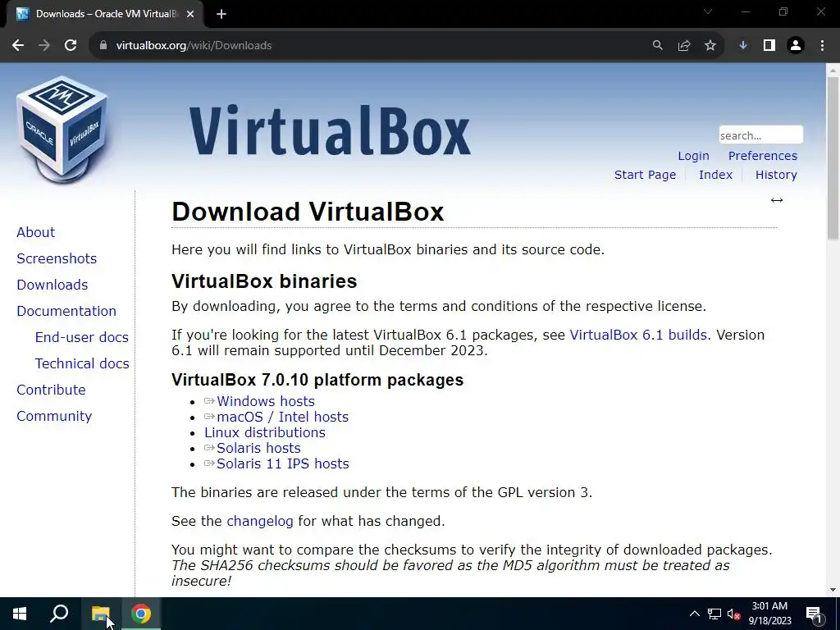Click the browser forward arrow
This screenshot has height=630, width=840.
[44, 46]
